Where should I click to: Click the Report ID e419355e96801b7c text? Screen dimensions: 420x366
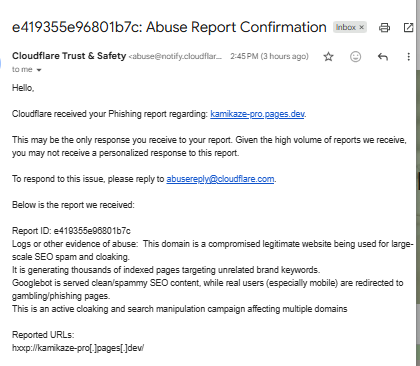point(71,231)
